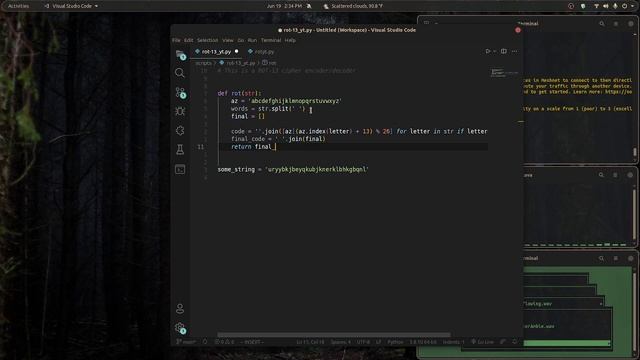Image resolution: width=640 pixels, height=360 pixels.
Task: Click the Python interpreter version in the status bar
Action: tap(423, 342)
